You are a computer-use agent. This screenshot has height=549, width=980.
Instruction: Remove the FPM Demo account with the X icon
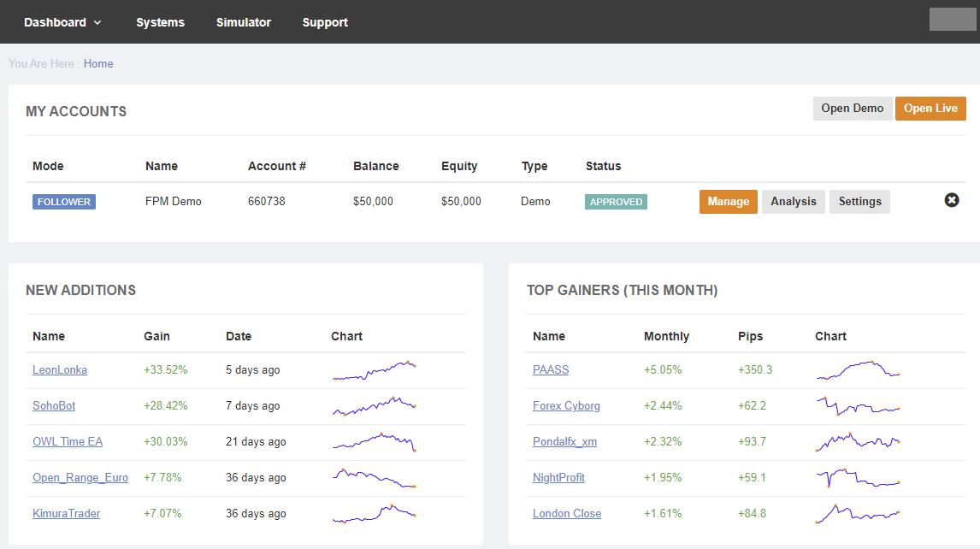[x=951, y=200]
